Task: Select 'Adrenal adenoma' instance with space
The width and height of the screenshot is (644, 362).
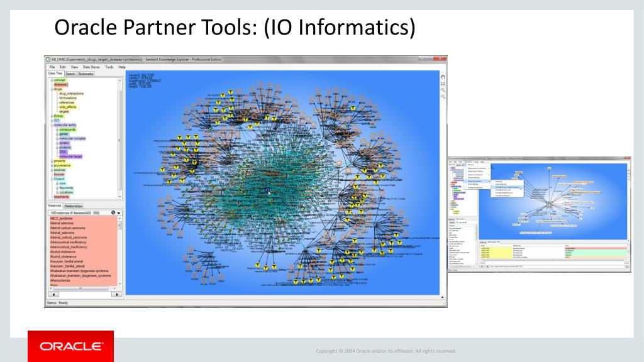Action: pos(62,223)
